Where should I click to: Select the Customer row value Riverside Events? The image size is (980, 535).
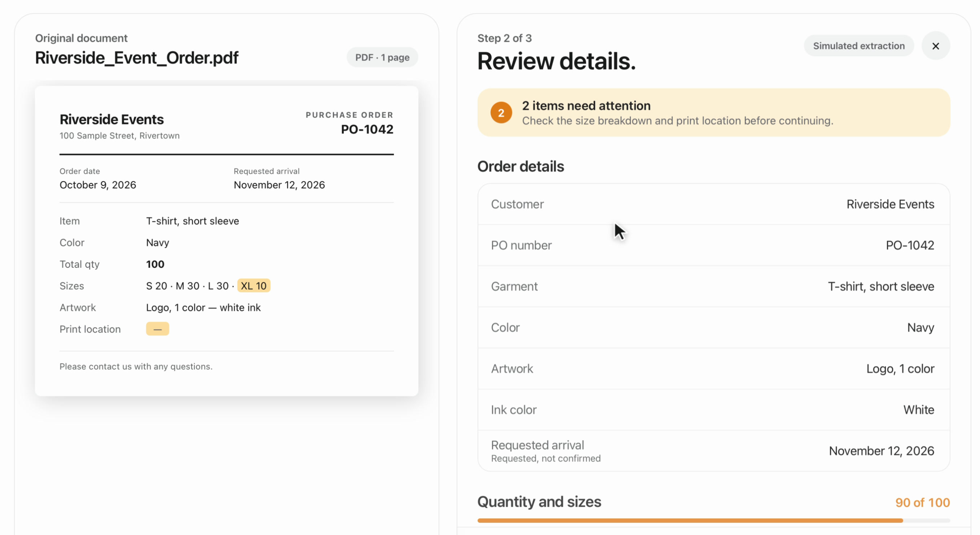890,204
